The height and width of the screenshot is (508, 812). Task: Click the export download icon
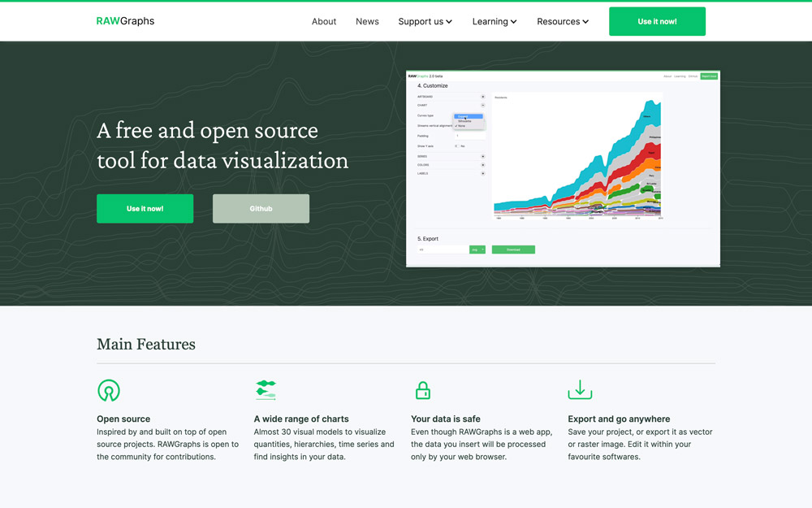click(580, 390)
